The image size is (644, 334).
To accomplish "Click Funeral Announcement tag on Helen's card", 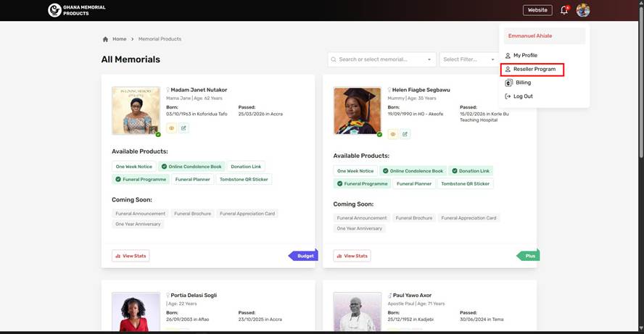I will 362,218.
